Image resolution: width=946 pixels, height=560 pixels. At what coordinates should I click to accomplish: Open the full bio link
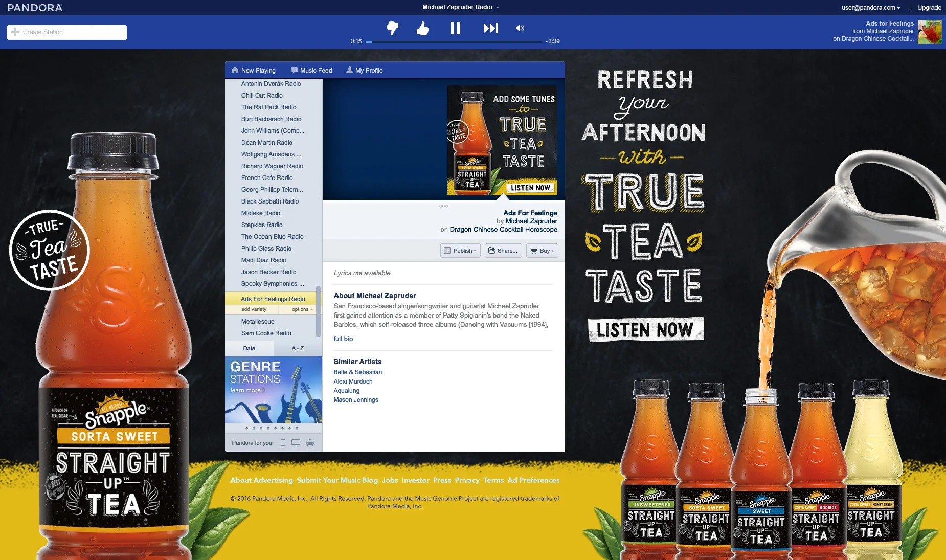coord(343,339)
